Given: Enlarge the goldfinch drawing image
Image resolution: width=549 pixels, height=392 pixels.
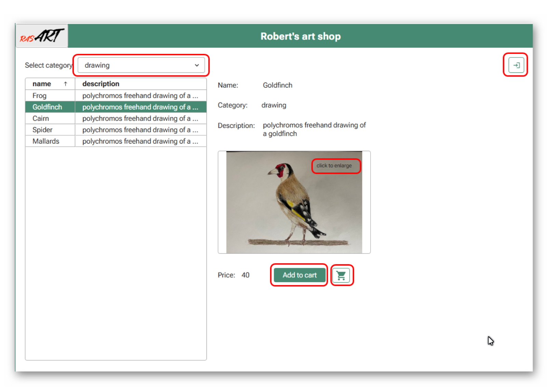Looking at the screenshot, I should point(294,202).
